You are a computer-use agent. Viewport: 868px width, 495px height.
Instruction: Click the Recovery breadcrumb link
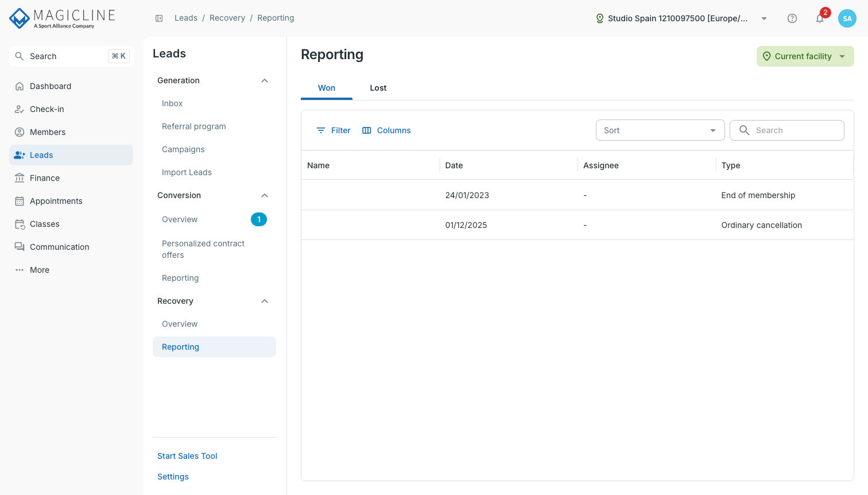click(x=227, y=18)
